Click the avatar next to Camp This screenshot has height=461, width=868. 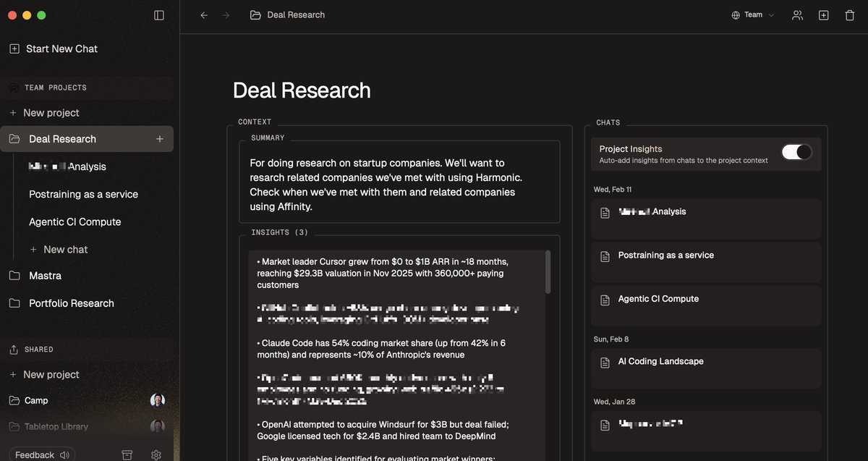(158, 400)
